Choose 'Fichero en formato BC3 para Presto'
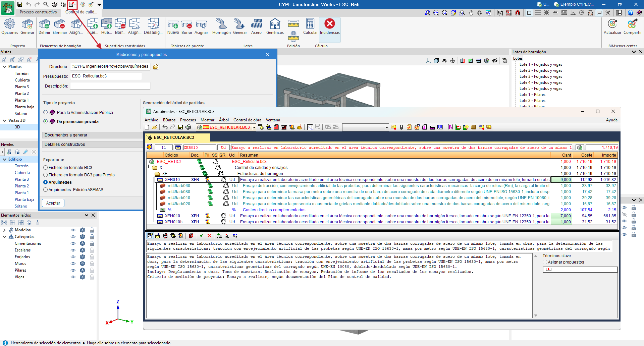The height and width of the screenshot is (346, 644). point(46,175)
